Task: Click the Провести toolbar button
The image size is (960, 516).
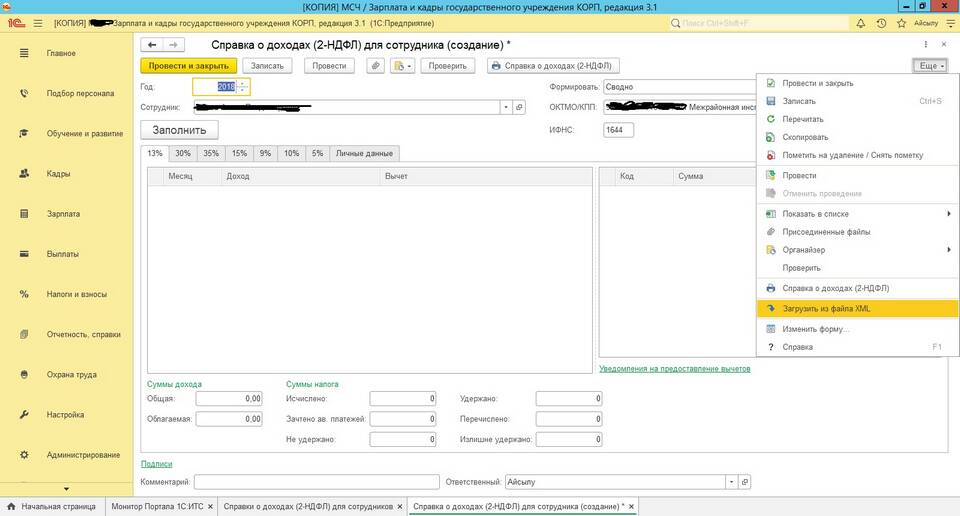Action: click(x=329, y=65)
